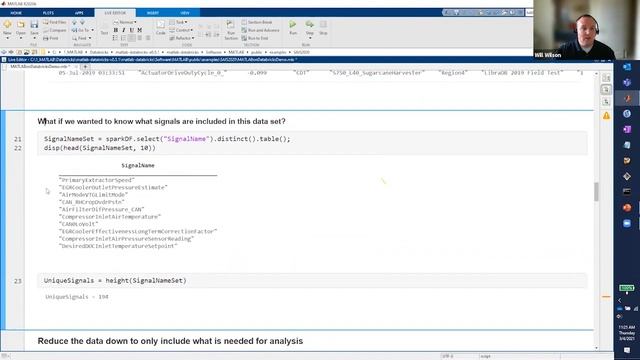Insert a Code block
640x360 pixels.
[160, 28]
